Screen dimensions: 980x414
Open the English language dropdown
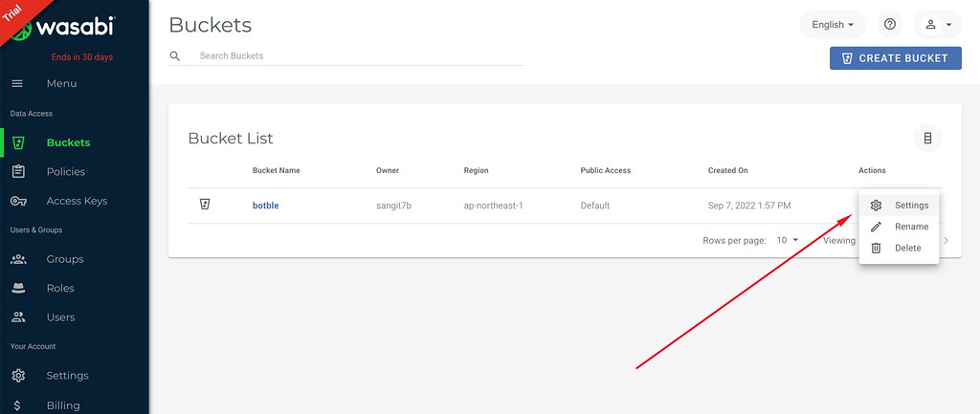pyautogui.click(x=833, y=24)
